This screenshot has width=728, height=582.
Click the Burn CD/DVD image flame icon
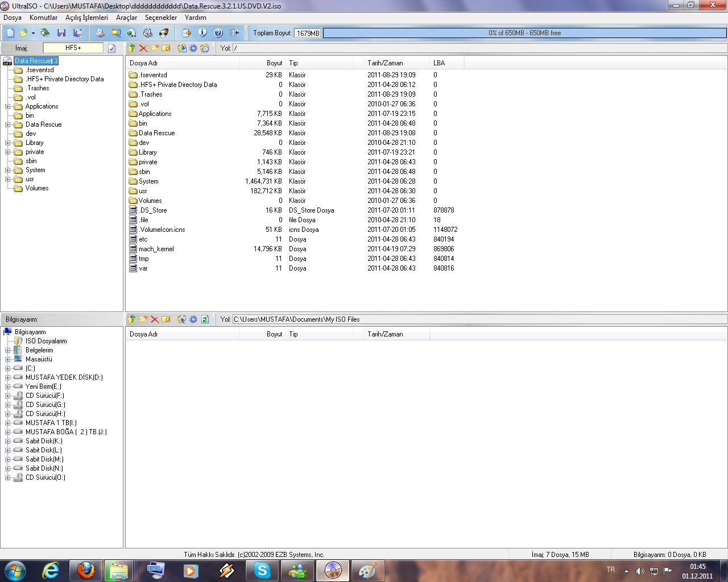(164, 33)
